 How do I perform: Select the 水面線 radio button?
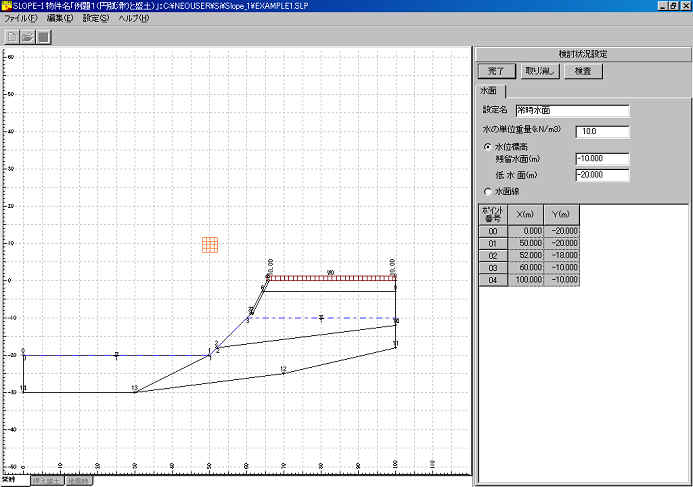point(487,191)
